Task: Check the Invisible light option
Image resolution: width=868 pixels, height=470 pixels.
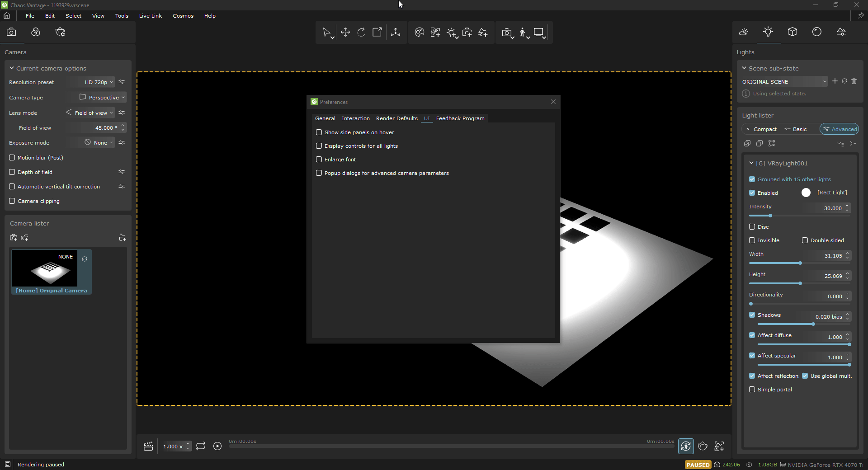Action: click(x=752, y=240)
